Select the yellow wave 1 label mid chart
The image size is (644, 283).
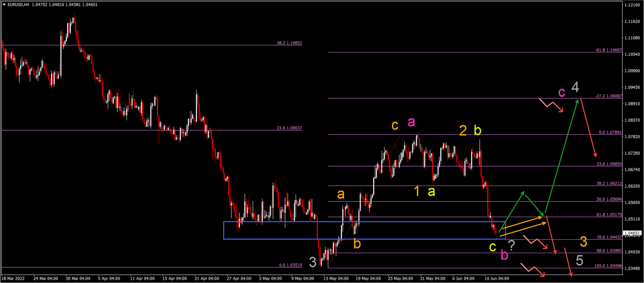tap(417, 191)
